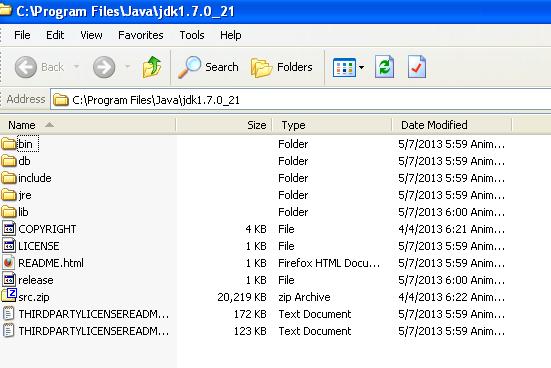Select the COPYRIGHT file icon

tap(9, 228)
